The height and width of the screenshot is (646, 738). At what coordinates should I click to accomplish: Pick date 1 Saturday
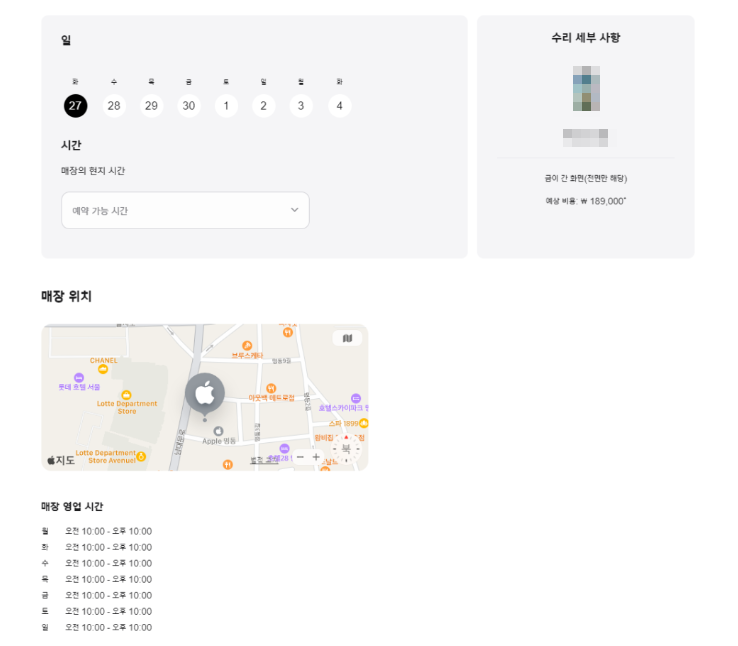pos(226,106)
